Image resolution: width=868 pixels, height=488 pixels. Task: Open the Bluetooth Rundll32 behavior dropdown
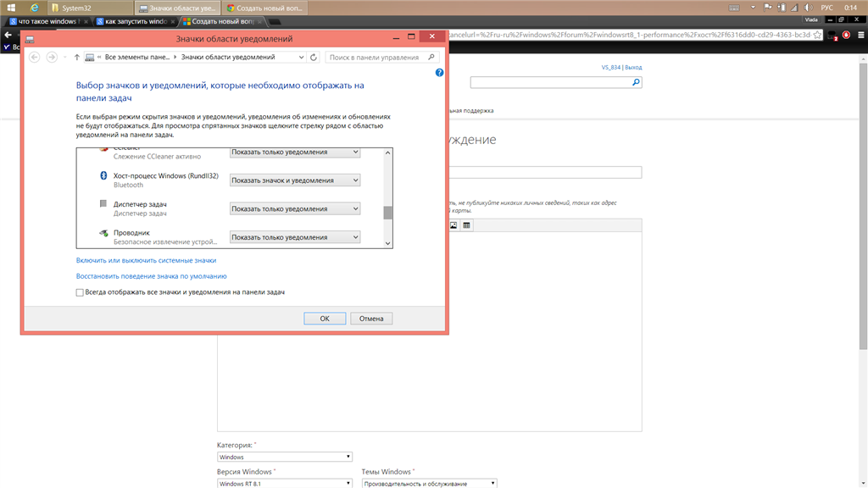pyautogui.click(x=295, y=180)
